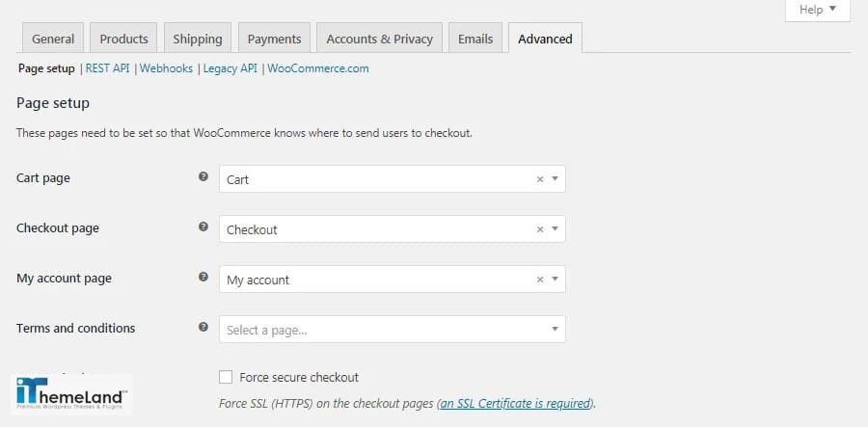
Task: Open the REST API section link
Action: (107, 68)
